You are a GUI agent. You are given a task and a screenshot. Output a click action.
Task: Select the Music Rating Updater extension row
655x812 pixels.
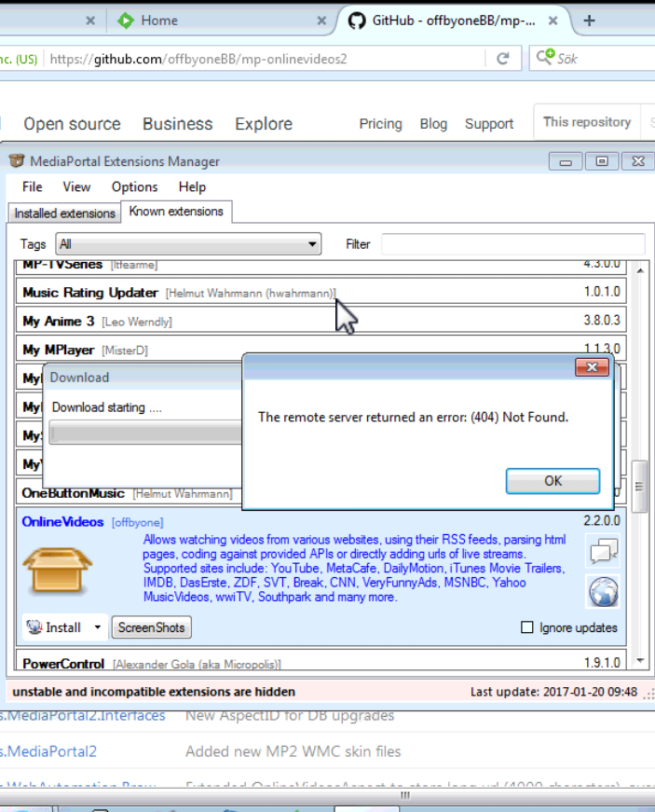tap(321, 293)
